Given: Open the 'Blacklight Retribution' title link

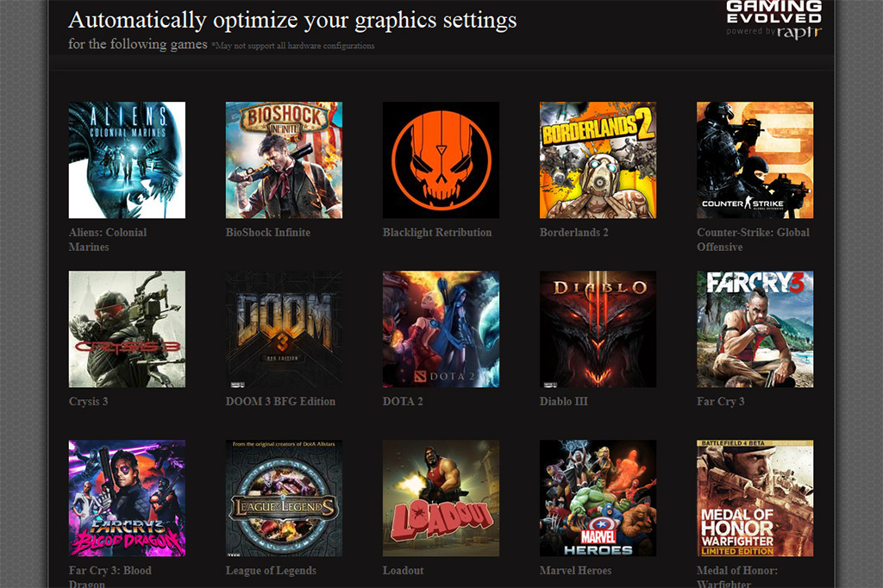Looking at the screenshot, I should (437, 233).
